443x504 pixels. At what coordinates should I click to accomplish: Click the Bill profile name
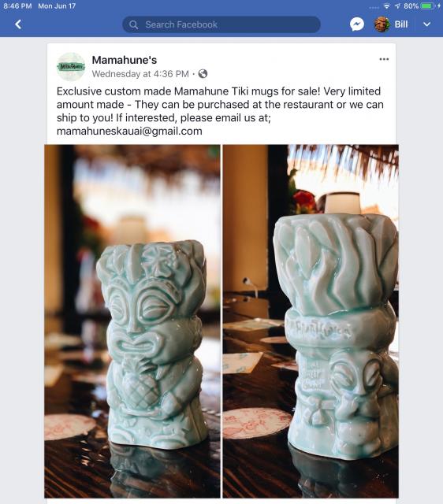pyautogui.click(x=401, y=24)
